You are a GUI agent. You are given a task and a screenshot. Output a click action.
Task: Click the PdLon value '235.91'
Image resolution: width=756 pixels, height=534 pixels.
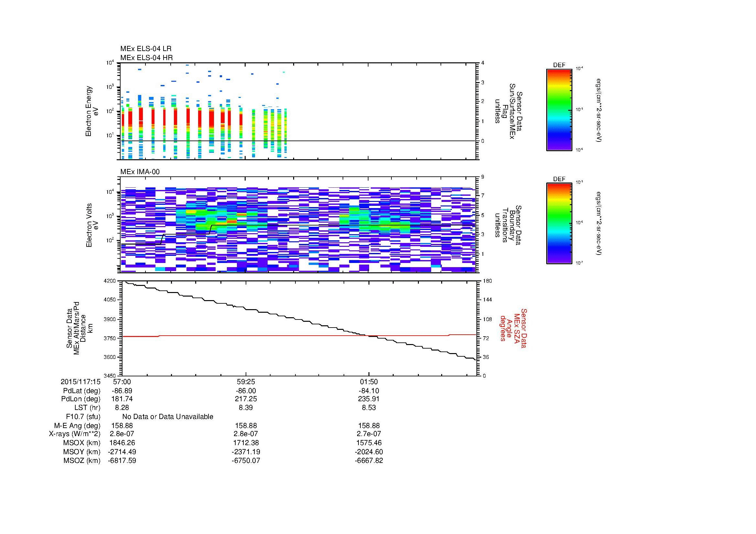click(369, 399)
